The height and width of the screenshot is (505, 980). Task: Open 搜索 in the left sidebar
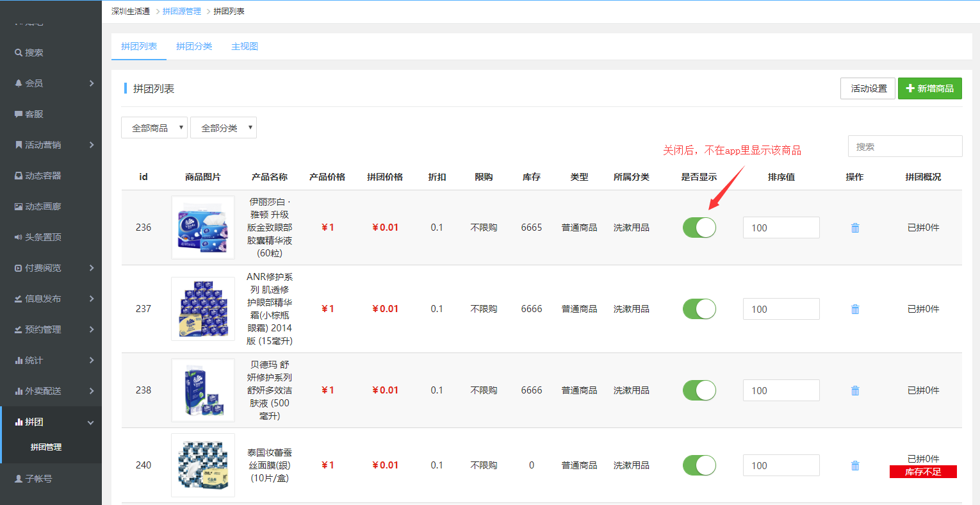pyautogui.click(x=33, y=53)
